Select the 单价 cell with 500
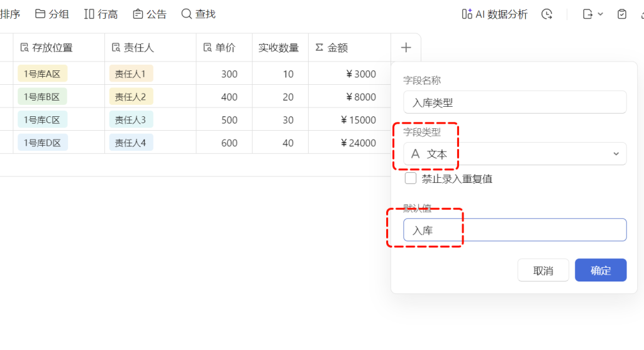The height and width of the screenshot is (350, 644). (x=225, y=120)
